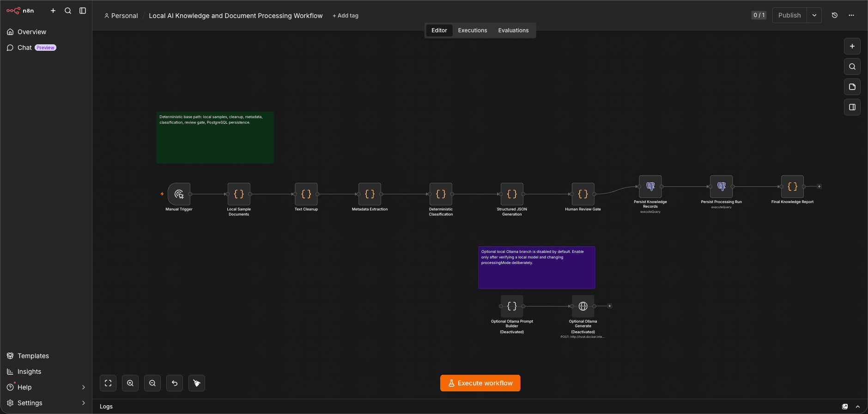Click the Personal breadcrumb
This screenshot has width=868, height=414.
121,16
